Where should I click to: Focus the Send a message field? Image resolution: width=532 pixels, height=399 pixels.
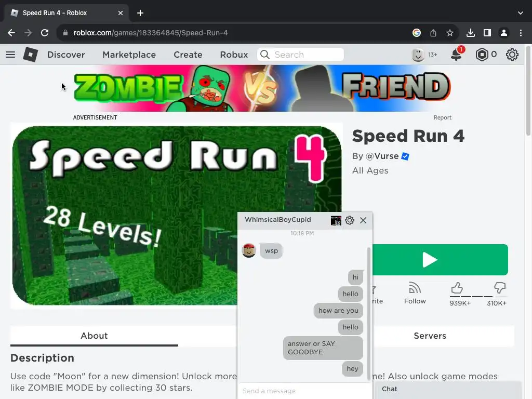[x=304, y=391]
